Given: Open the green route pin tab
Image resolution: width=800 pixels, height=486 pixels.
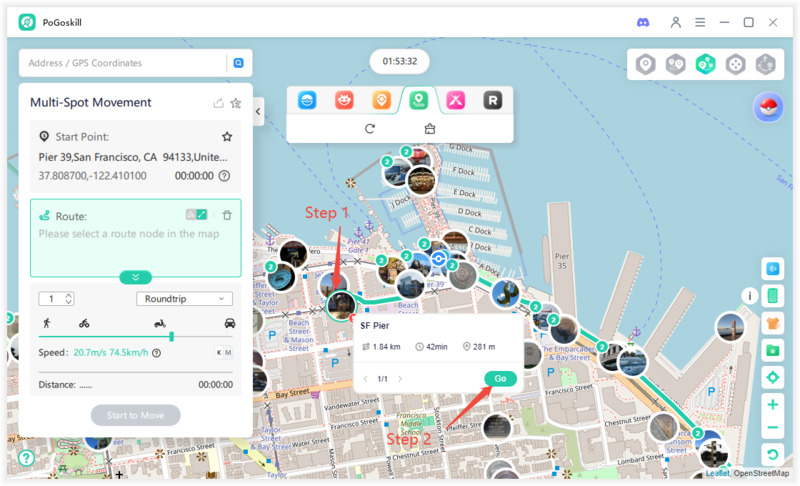Looking at the screenshot, I should [x=418, y=100].
